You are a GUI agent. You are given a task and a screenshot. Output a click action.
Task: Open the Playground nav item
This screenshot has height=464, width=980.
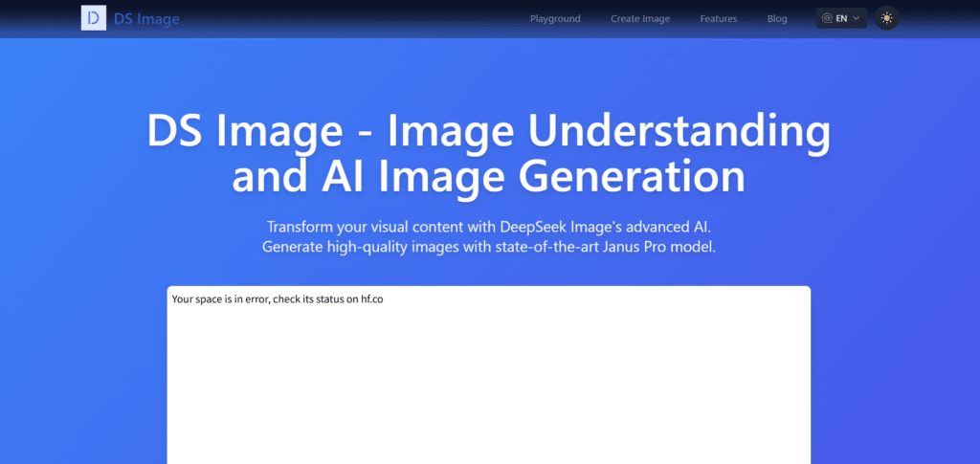tap(555, 18)
